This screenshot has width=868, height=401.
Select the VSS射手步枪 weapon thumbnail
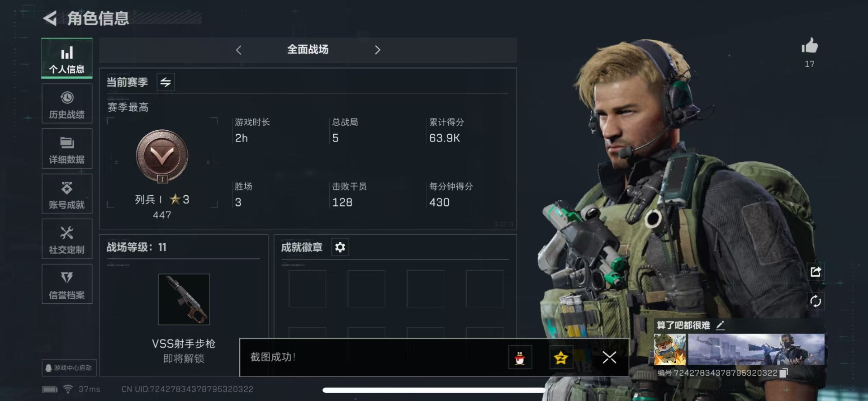click(x=184, y=299)
